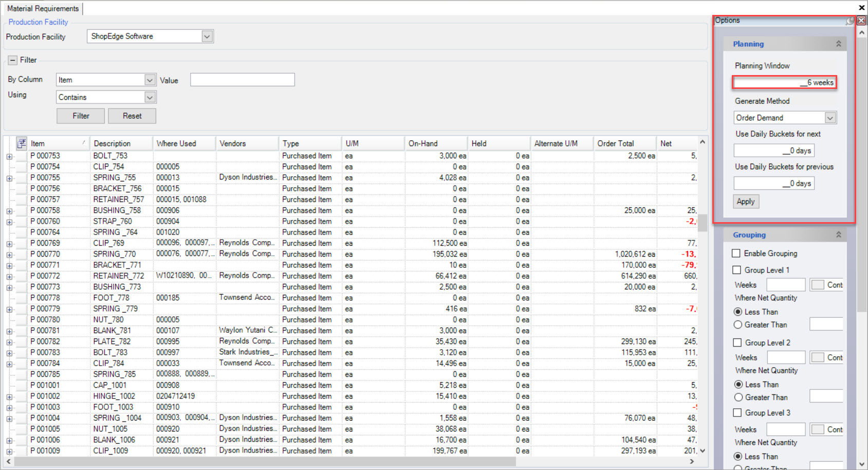Expand row P 000784
Image resolution: width=868 pixels, height=470 pixels.
tap(9, 364)
